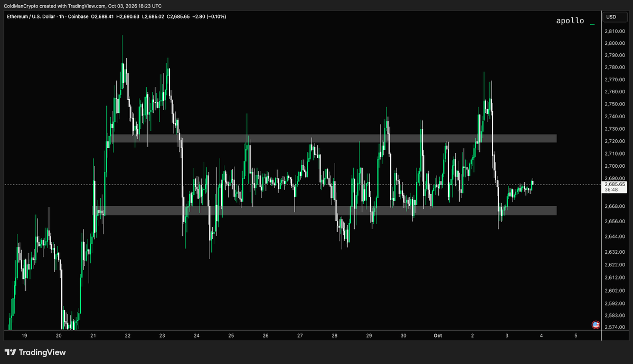Click the 2,770.00 price axis label
633x364 pixels.
(x=615, y=80)
